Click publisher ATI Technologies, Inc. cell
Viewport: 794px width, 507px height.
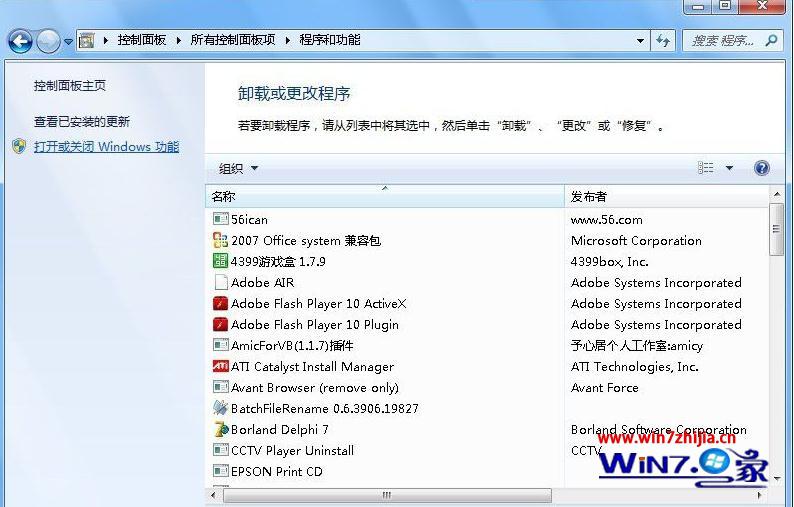coord(634,367)
